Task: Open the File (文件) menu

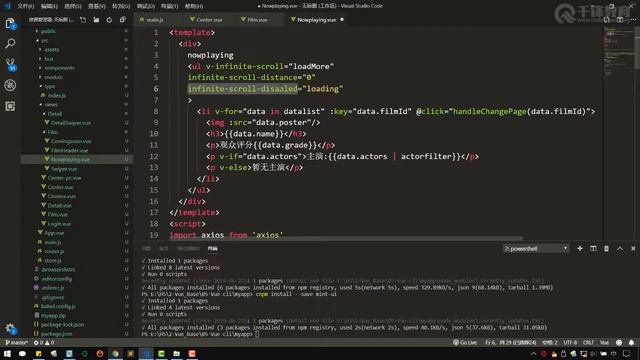Action: 26,6
